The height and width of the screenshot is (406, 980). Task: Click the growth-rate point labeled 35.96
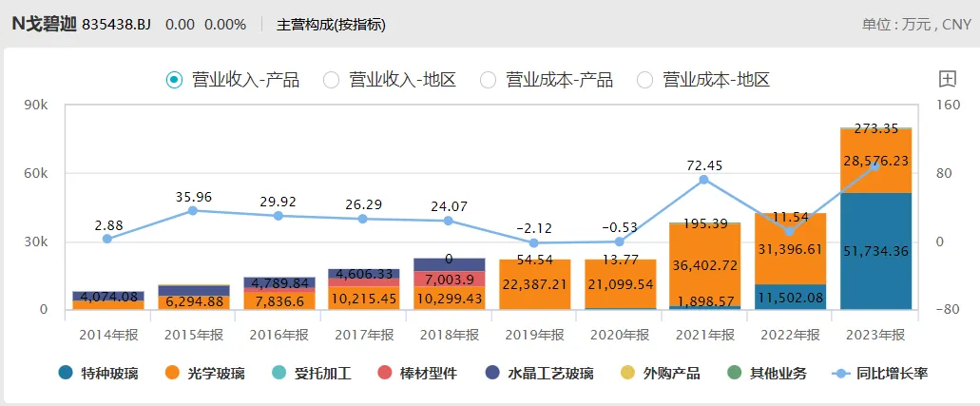193,211
